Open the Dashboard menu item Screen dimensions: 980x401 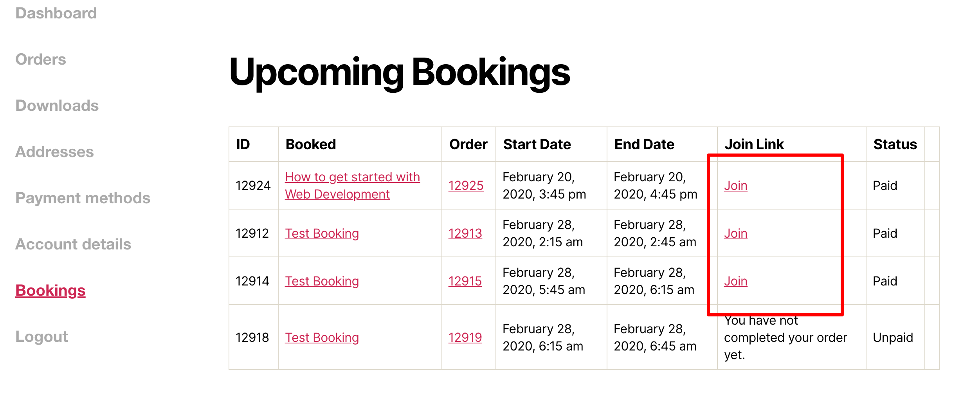pyautogui.click(x=56, y=13)
